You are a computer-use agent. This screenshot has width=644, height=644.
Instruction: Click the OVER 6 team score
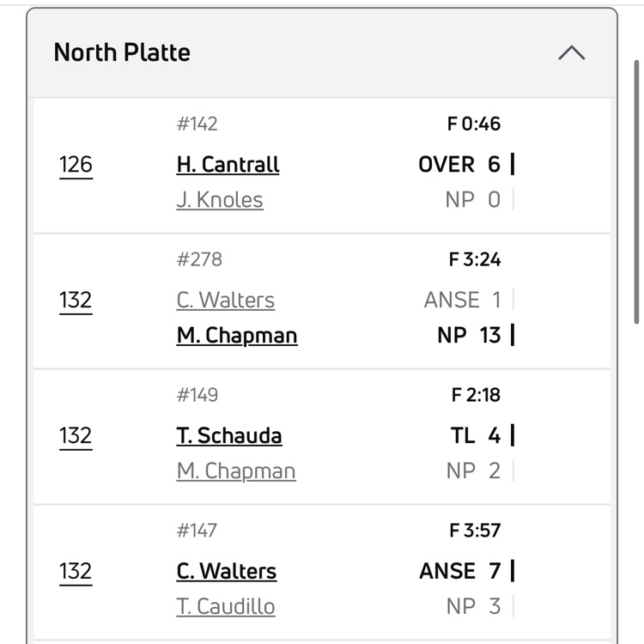(459, 164)
